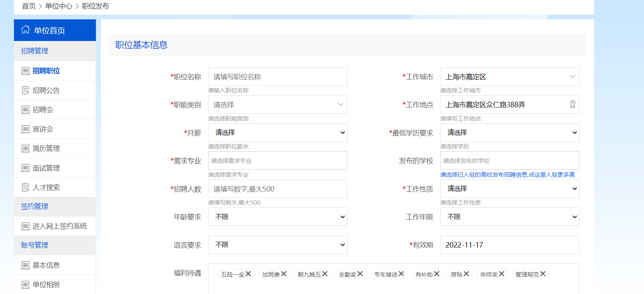
Task: Remove the 加班费 benefit tag
Action: pyautogui.click(x=284, y=274)
